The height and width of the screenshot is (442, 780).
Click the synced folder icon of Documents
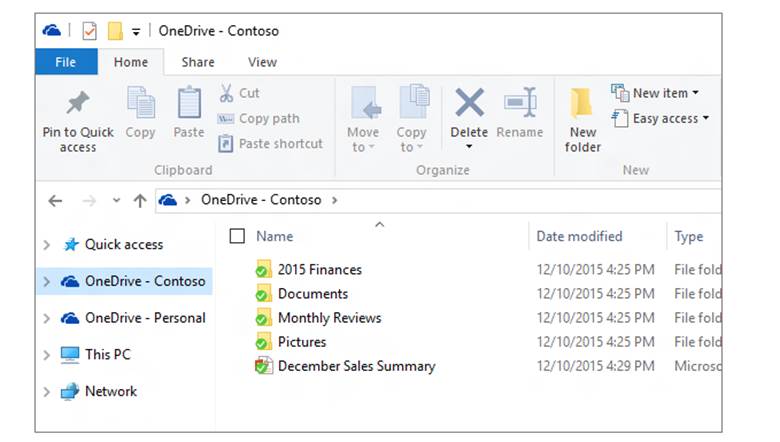[264, 293]
